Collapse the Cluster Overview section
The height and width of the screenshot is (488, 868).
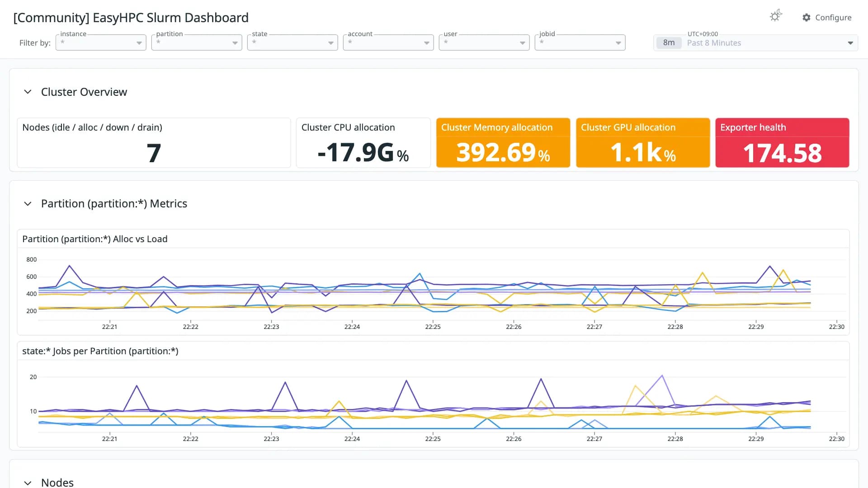tap(28, 92)
